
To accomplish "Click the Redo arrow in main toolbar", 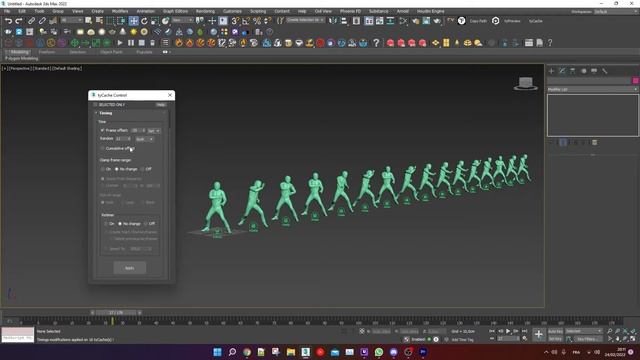I will click(19, 21).
